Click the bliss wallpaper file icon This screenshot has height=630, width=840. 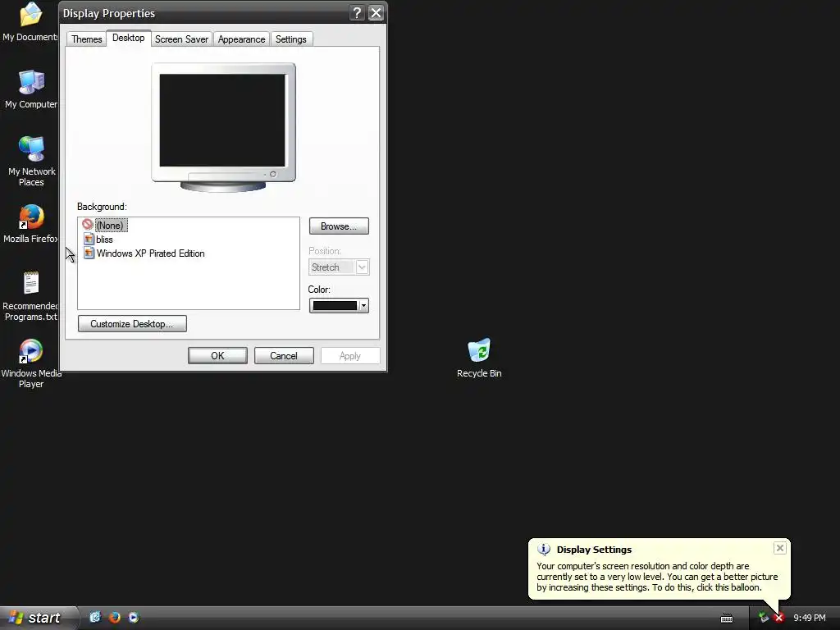tap(89, 239)
